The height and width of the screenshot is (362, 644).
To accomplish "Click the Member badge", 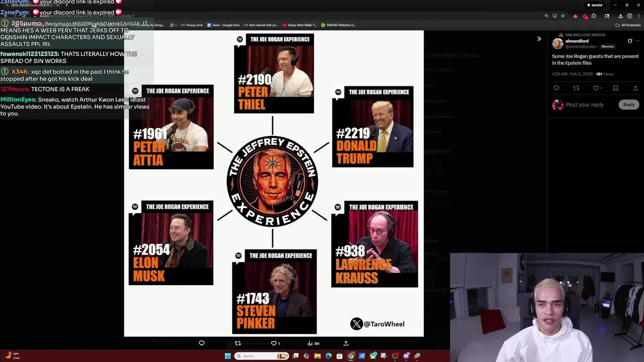I will pyautogui.click(x=607, y=46).
